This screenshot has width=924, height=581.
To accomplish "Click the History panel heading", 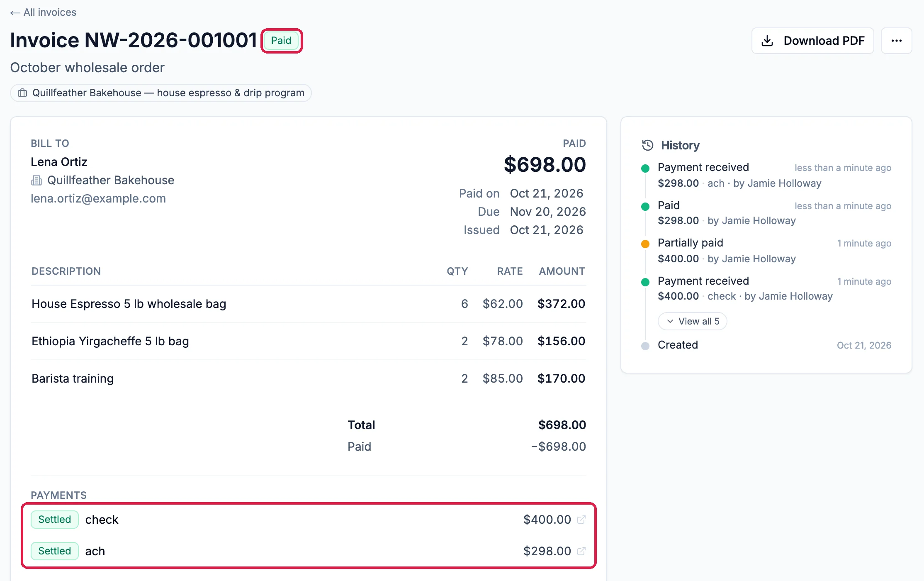I will pos(680,145).
